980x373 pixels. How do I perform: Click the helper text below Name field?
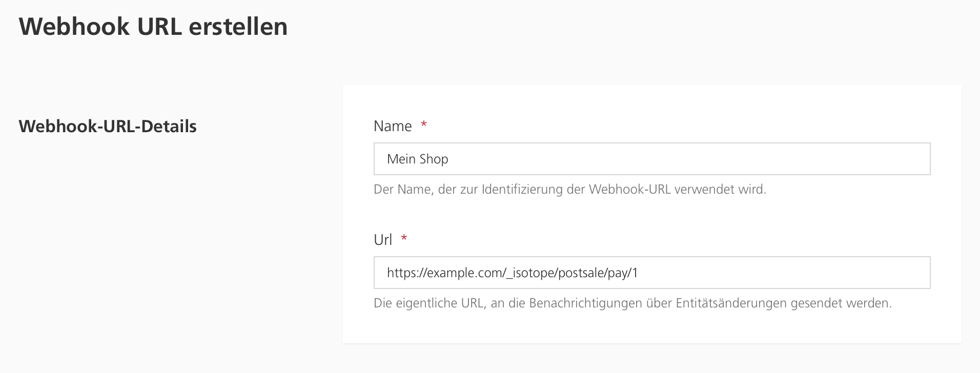(569, 190)
